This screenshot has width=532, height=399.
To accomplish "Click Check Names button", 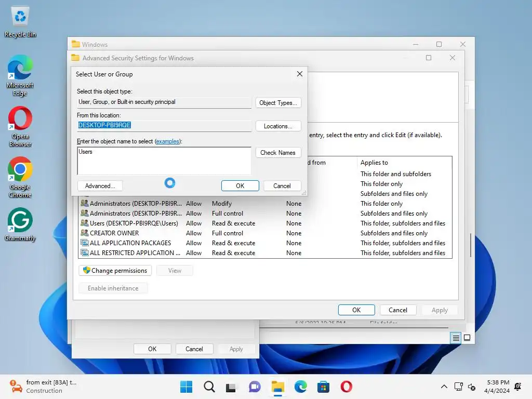I will (x=278, y=153).
